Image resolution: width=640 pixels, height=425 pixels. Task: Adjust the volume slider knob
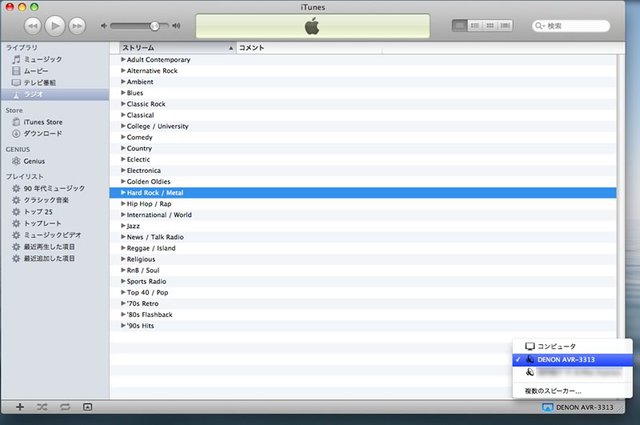pos(154,26)
